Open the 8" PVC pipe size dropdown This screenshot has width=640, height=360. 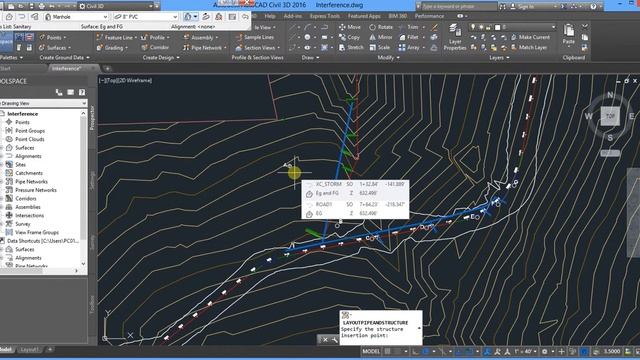coord(145,17)
